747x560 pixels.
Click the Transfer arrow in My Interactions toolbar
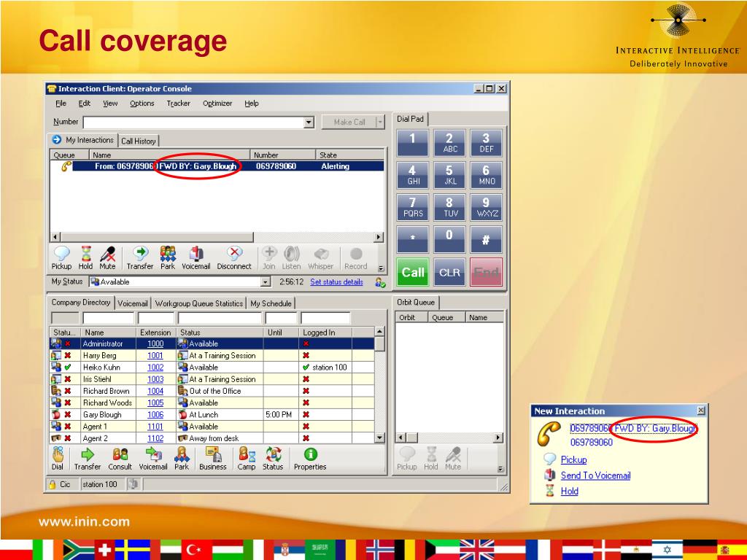(140, 258)
